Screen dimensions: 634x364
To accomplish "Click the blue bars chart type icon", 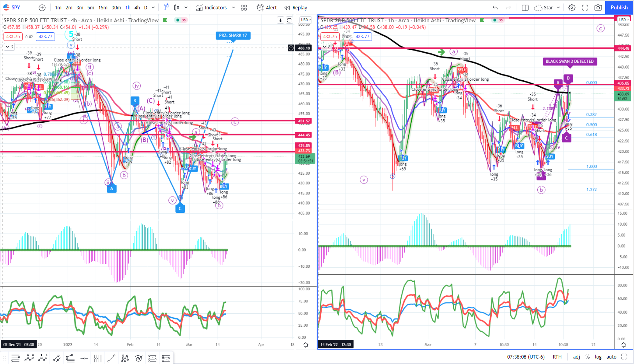I will click(x=166, y=7).
